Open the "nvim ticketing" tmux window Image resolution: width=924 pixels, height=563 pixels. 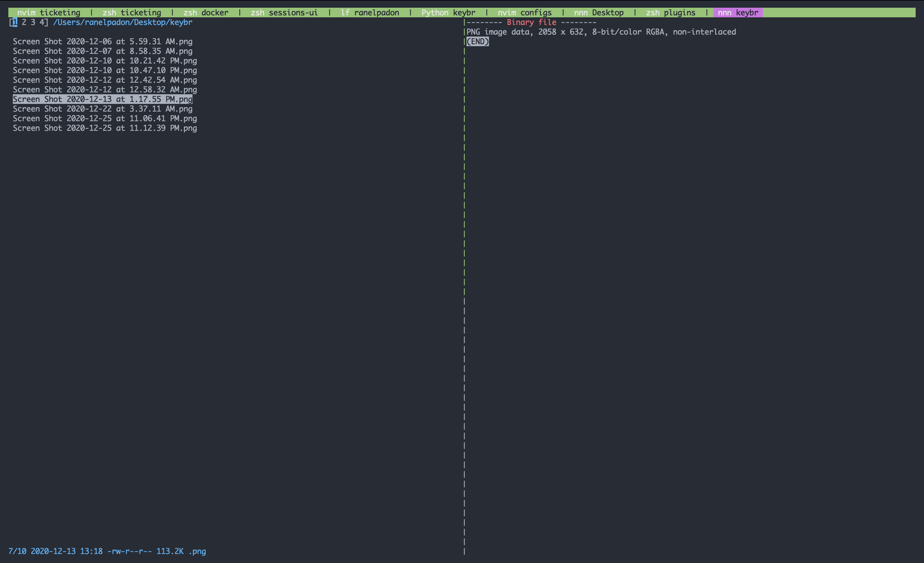point(49,13)
